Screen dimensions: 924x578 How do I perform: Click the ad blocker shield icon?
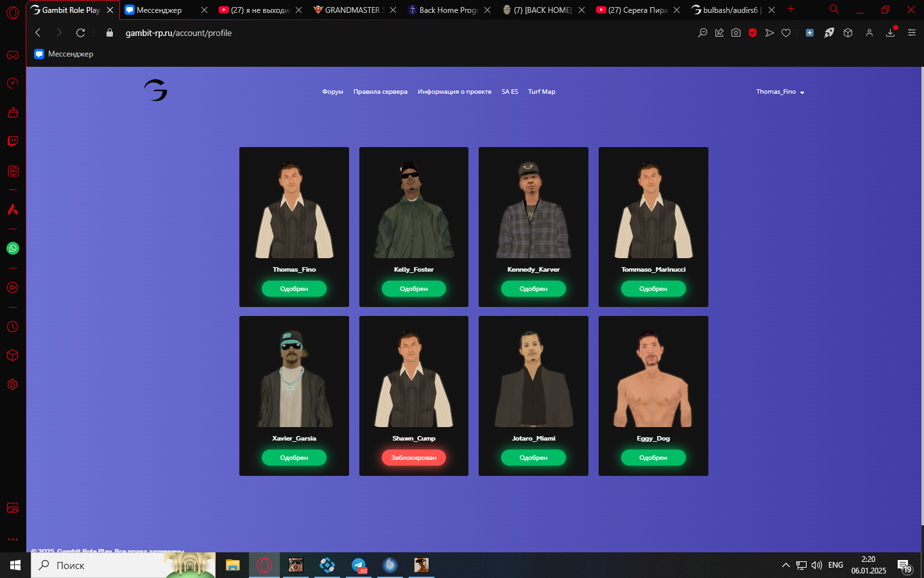point(753,33)
